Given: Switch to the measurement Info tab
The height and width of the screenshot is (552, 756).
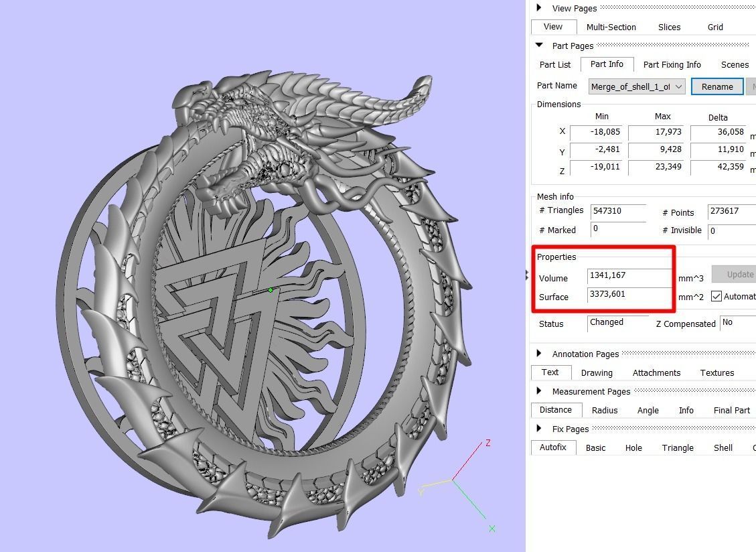Looking at the screenshot, I should [686, 411].
